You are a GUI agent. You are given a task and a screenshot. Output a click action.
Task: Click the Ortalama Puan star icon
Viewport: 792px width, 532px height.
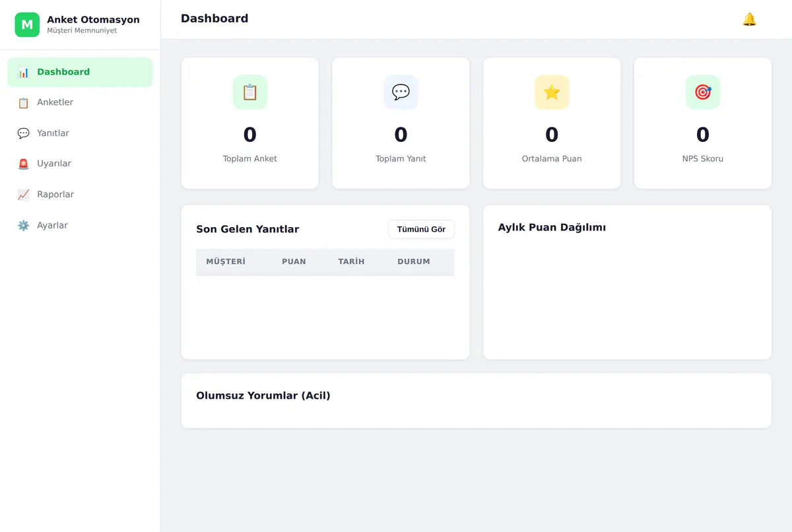tap(552, 92)
